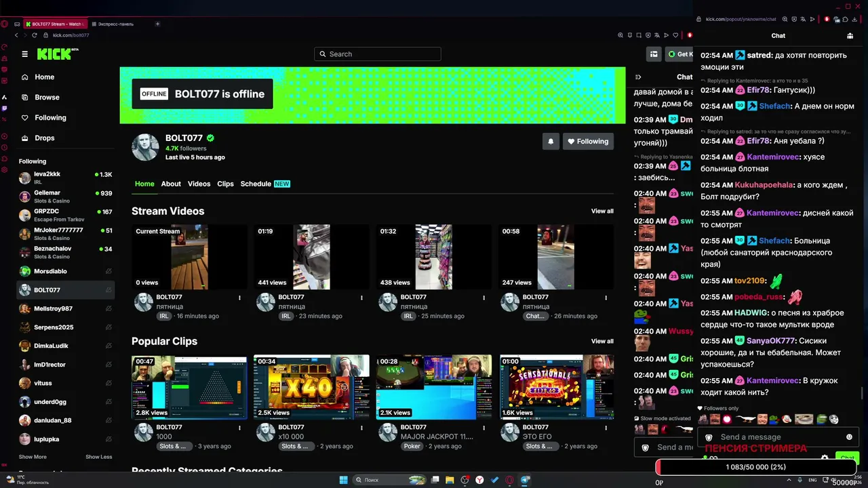
Task: Open the emoji picker in popout chat
Action: (849, 437)
